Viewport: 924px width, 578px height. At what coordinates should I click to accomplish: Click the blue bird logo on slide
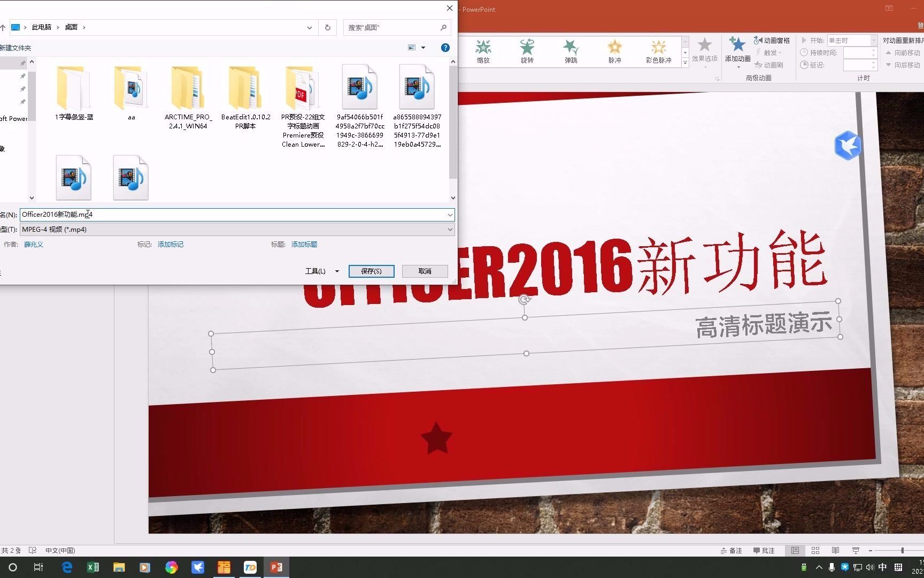848,146
